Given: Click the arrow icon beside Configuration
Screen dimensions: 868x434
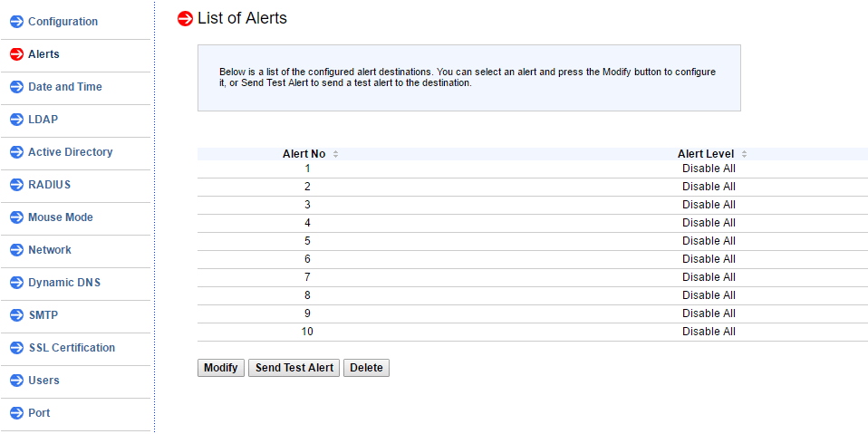Looking at the screenshot, I should coord(16,22).
